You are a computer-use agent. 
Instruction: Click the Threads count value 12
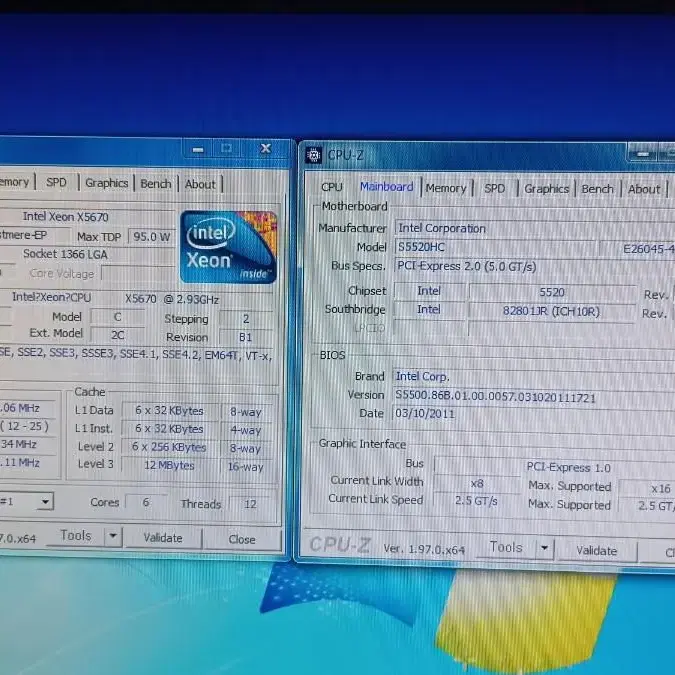pos(250,504)
